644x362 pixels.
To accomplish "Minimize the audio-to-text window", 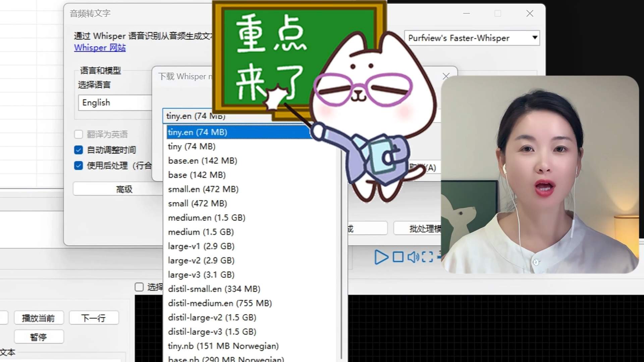I will pos(467,13).
